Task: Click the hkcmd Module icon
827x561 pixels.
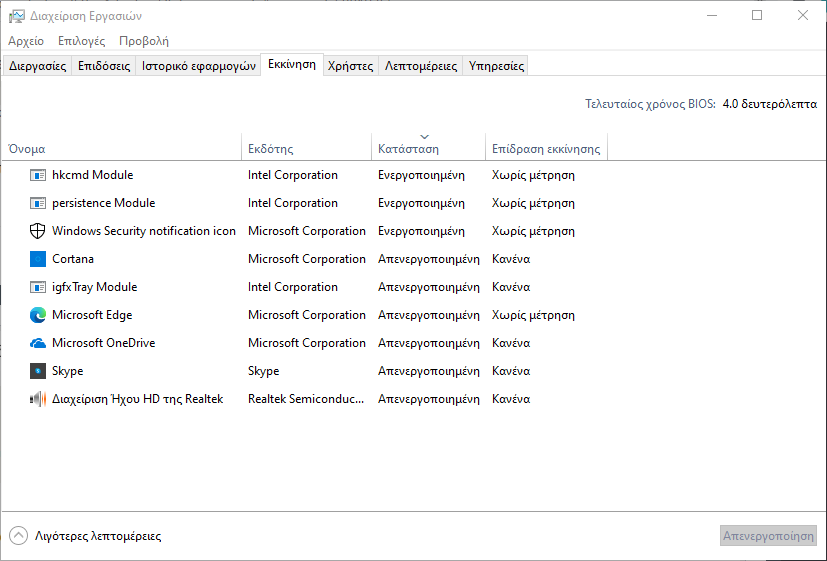Action: click(x=38, y=175)
